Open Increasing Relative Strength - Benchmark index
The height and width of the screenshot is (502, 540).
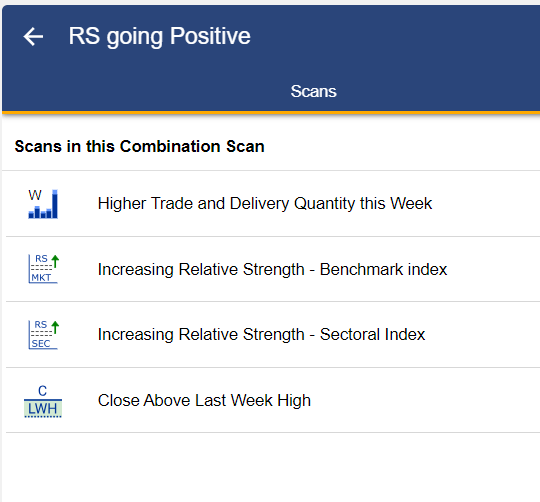(x=273, y=269)
